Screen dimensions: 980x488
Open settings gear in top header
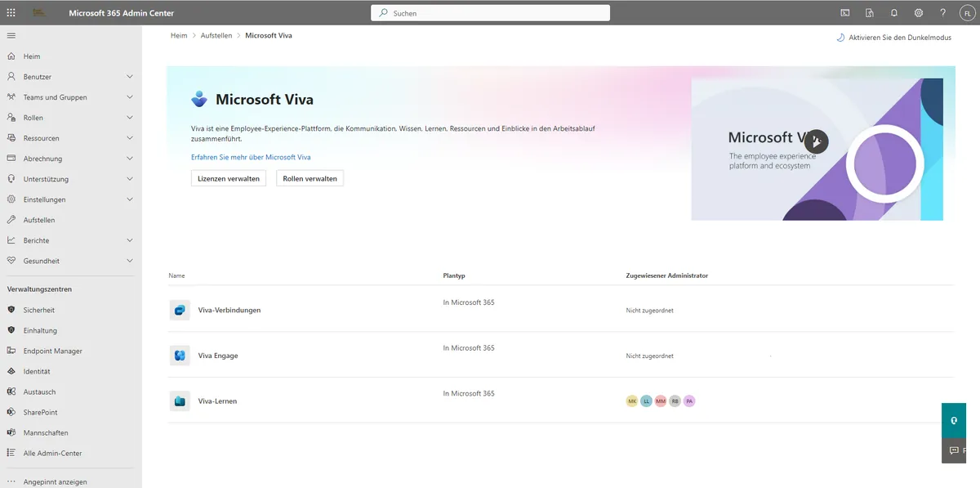(919, 13)
